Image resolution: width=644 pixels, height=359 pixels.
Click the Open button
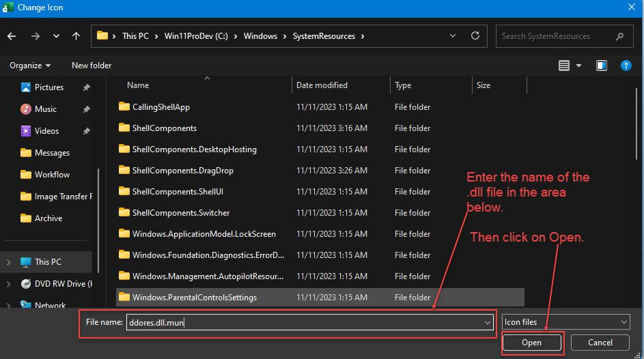531,343
